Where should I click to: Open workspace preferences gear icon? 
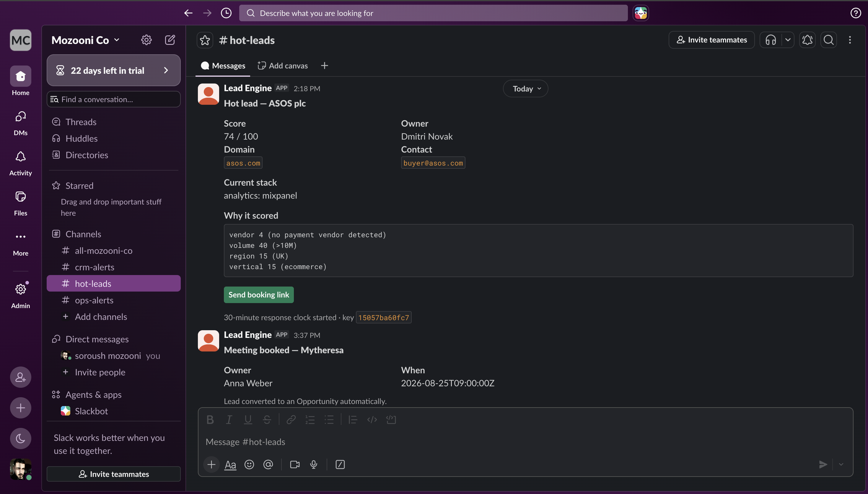[x=146, y=40]
